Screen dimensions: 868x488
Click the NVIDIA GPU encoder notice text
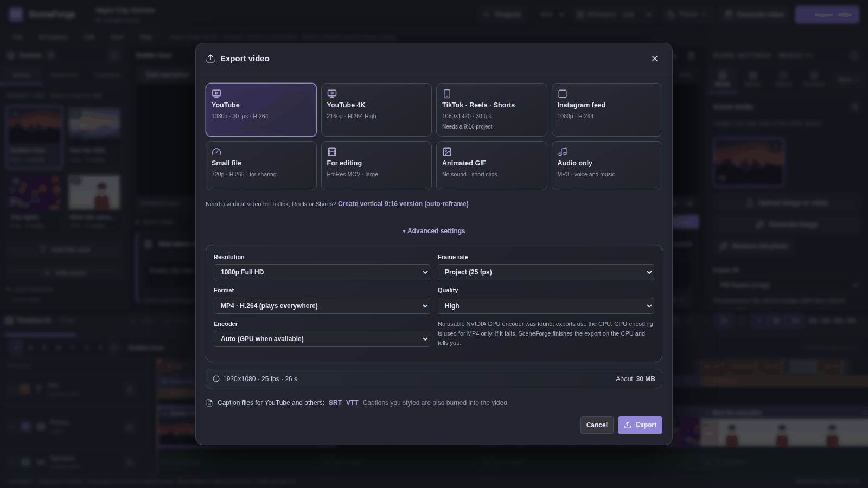(546, 333)
